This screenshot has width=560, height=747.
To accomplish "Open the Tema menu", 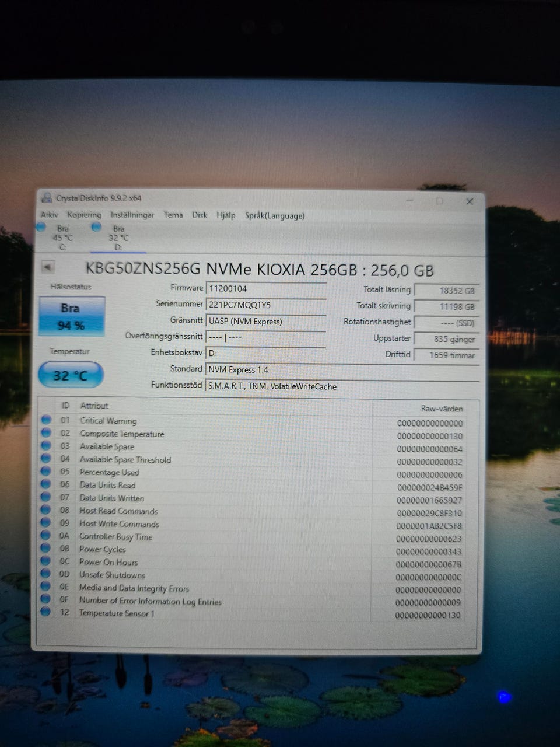I will point(173,215).
